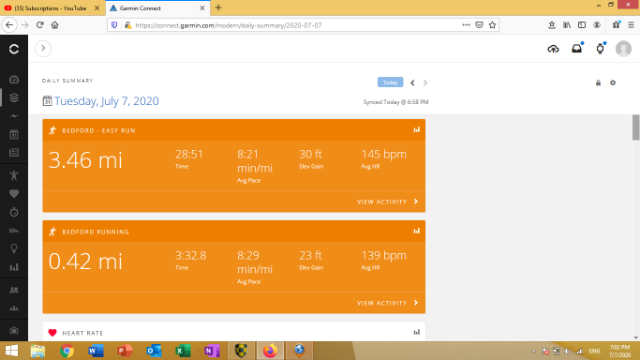View Activity for Bedford Running
The width and height of the screenshot is (640, 360).
point(387,303)
